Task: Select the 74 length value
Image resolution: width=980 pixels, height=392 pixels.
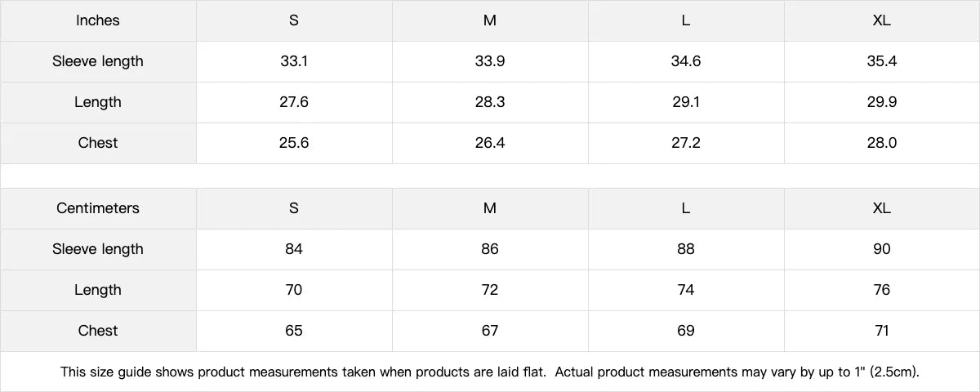Action: click(686, 290)
